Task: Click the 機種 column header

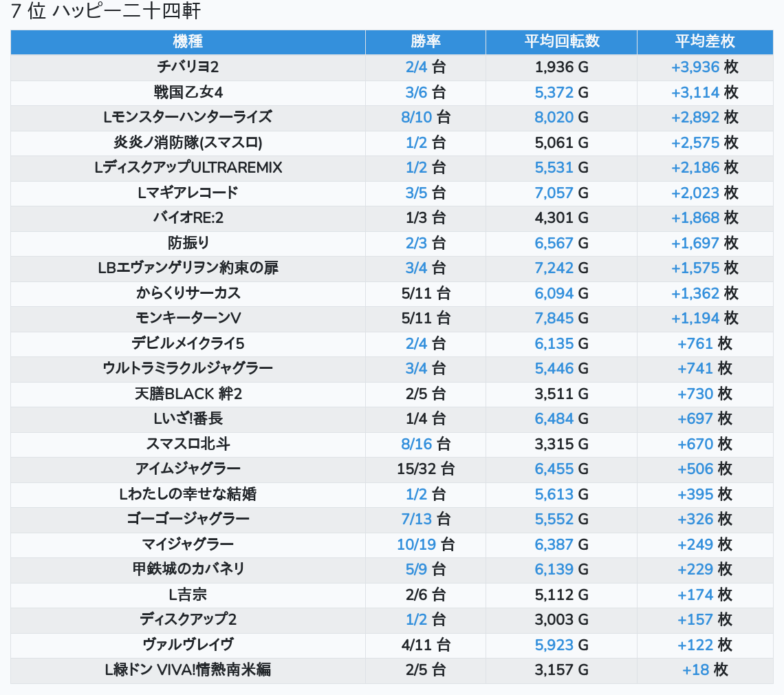Action: click(188, 41)
